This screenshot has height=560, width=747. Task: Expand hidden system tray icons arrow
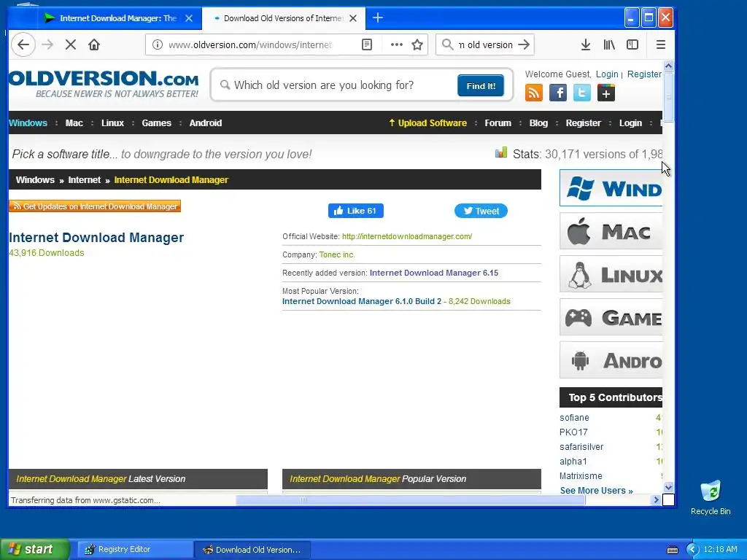click(x=693, y=550)
